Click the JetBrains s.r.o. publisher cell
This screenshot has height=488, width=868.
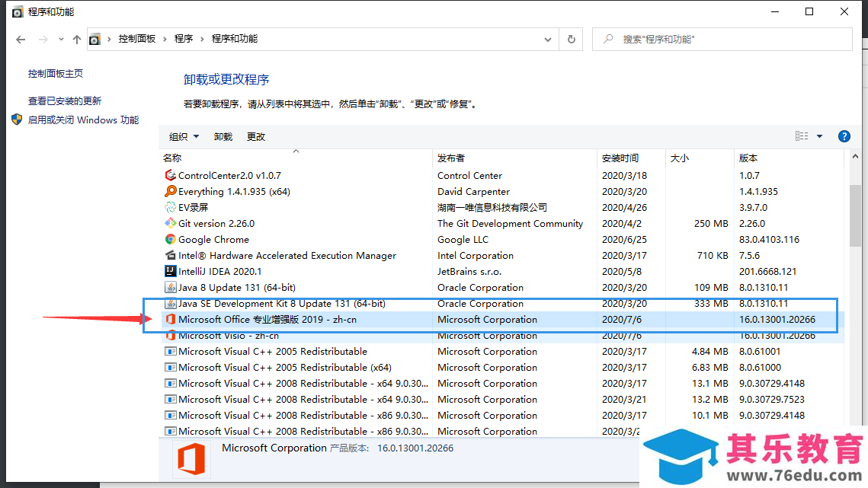click(x=469, y=272)
